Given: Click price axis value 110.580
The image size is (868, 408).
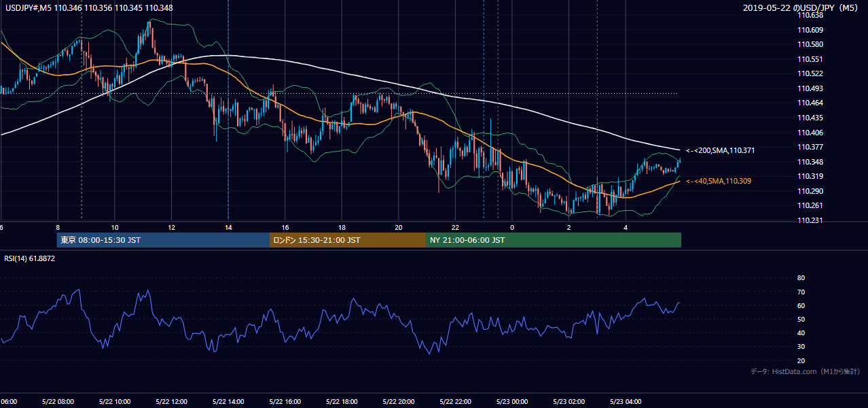Looking at the screenshot, I should [811, 44].
